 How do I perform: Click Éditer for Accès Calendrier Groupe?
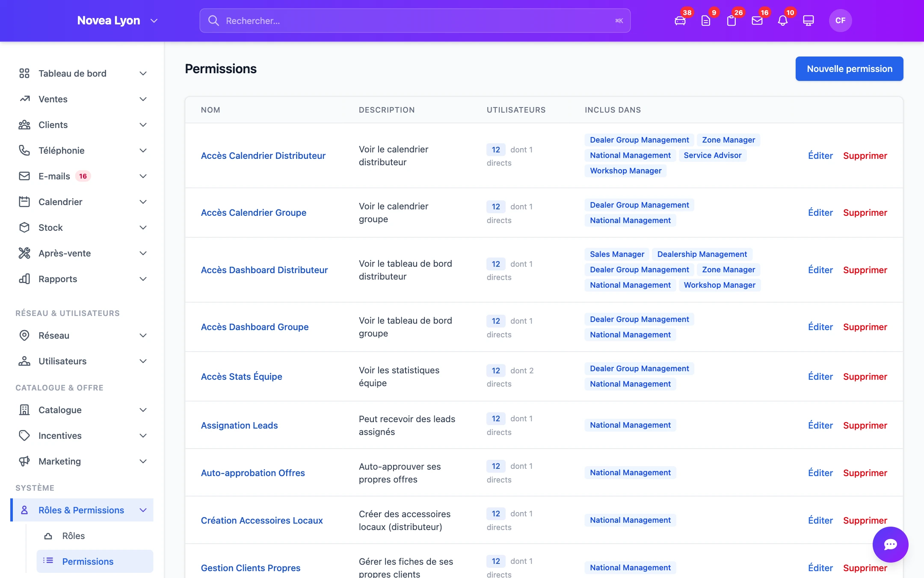[820, 212]
